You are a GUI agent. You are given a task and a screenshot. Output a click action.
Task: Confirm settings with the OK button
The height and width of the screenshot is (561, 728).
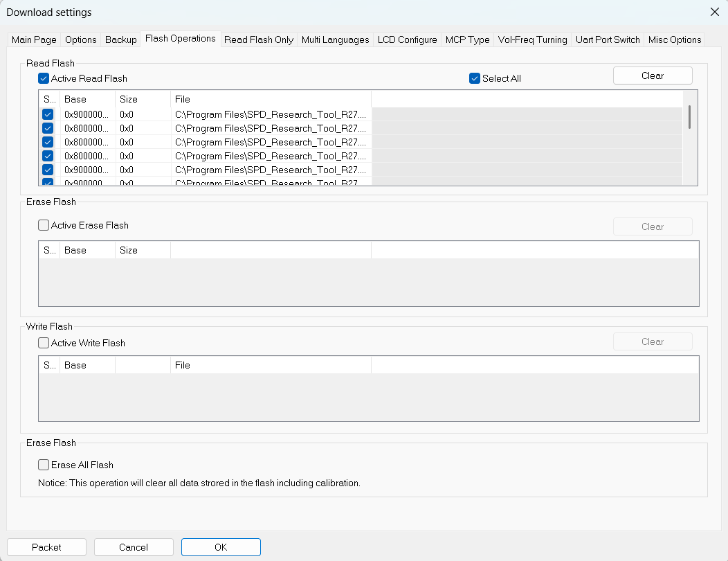(x=221, y=547)
